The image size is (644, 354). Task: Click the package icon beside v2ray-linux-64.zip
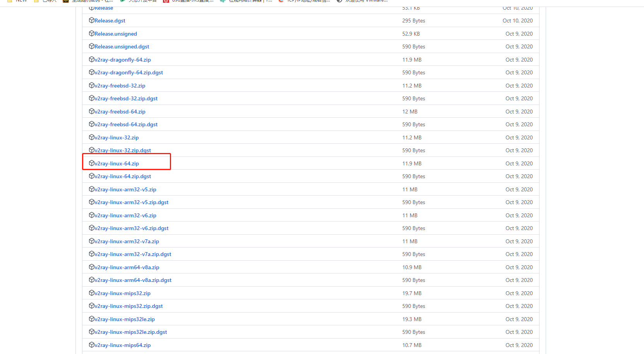[92, 163]
